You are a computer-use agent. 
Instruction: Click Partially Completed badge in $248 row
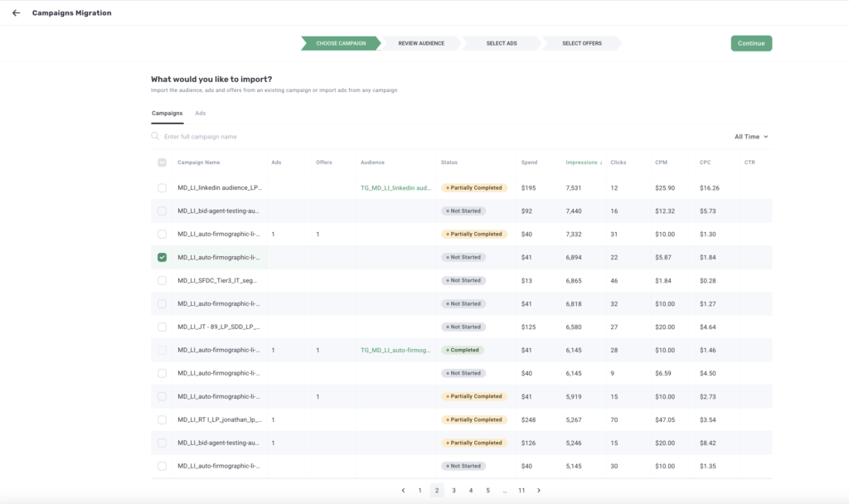point(473,419)
